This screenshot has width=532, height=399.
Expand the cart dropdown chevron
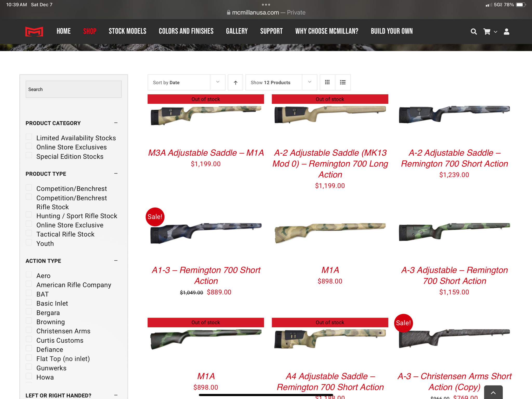pos(496,32)
